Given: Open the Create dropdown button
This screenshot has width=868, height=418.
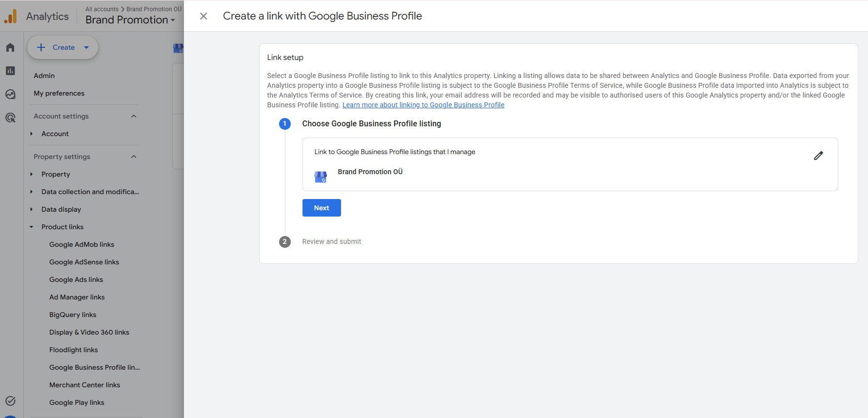Looking at the screenshot, I should click(x=63, y=47).
